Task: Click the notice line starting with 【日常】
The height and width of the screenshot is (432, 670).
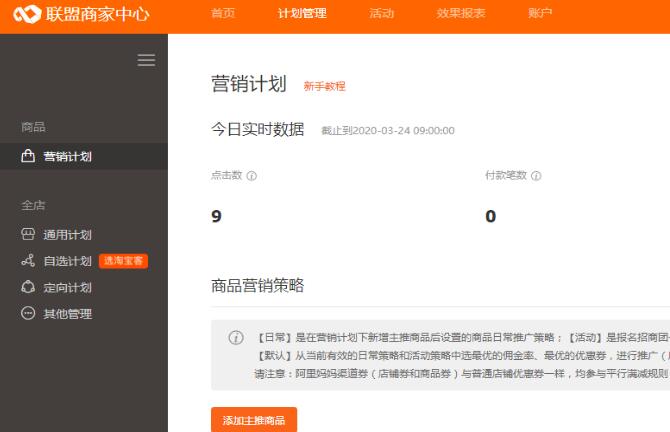Action: 462,338
